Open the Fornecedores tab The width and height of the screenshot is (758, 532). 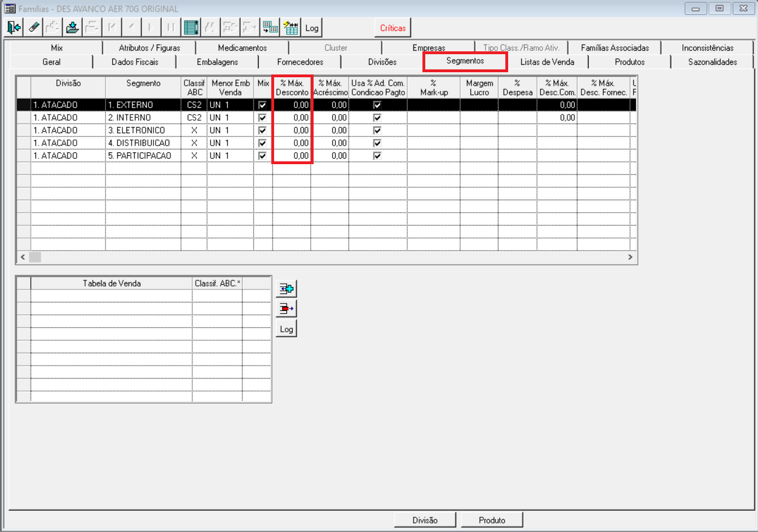click(x=300, y=62)
